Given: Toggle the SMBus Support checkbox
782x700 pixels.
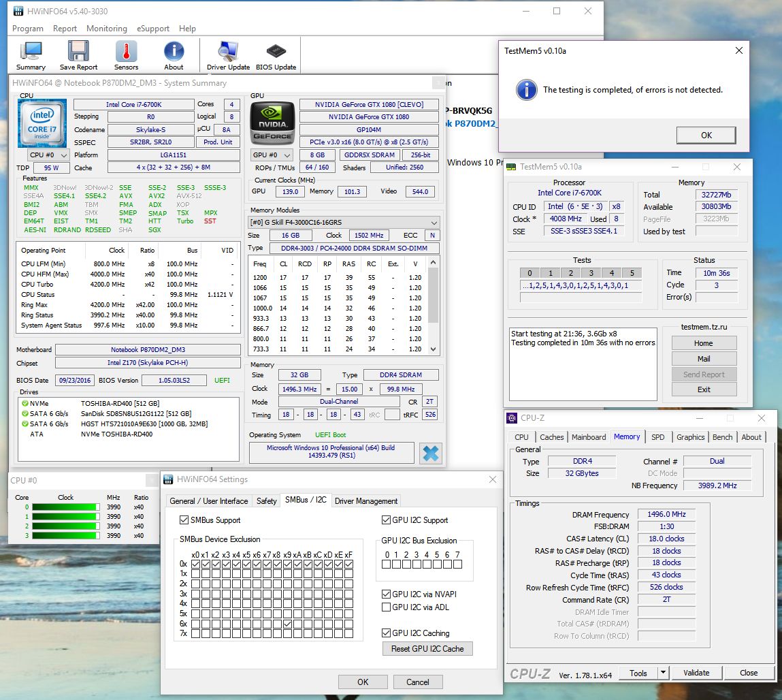Looking at the screenshot, I should click(184, 520).
